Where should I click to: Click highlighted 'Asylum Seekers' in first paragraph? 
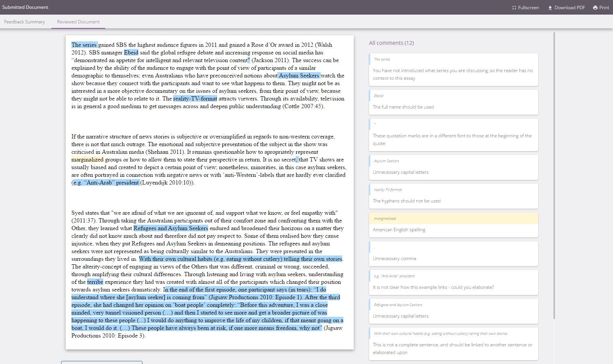point(299,76)
